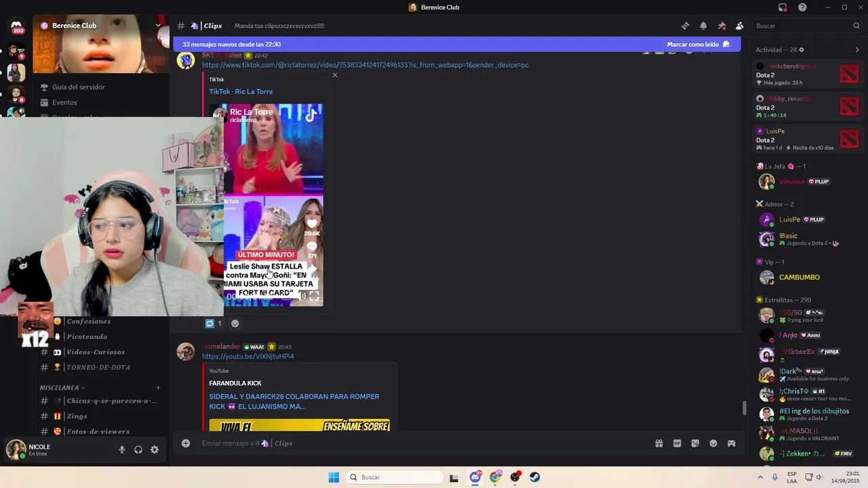Toggle fullscreen on TikTok video

314,296
